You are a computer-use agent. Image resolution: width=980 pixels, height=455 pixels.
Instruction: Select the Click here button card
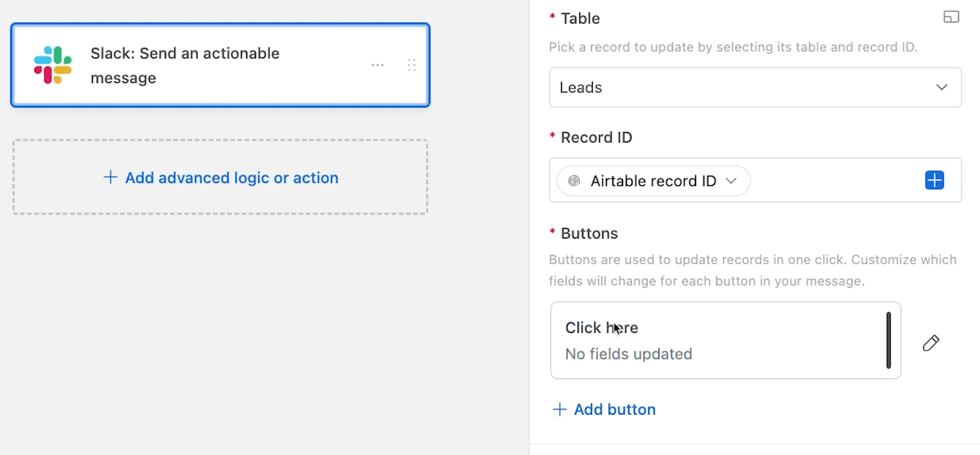pyautogui.click(x=725, y=340)
